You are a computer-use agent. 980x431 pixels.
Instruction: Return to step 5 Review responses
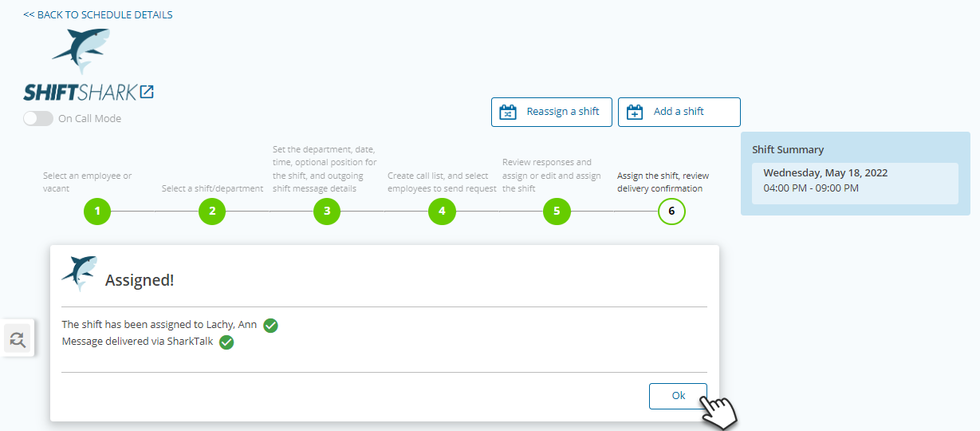(x=557, y=212)
